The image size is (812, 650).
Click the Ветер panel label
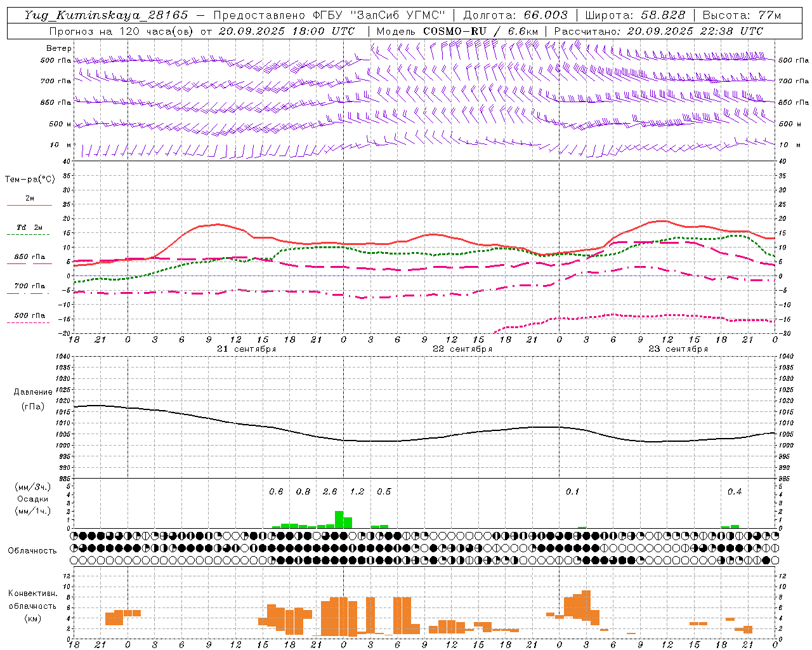point(58,48)
